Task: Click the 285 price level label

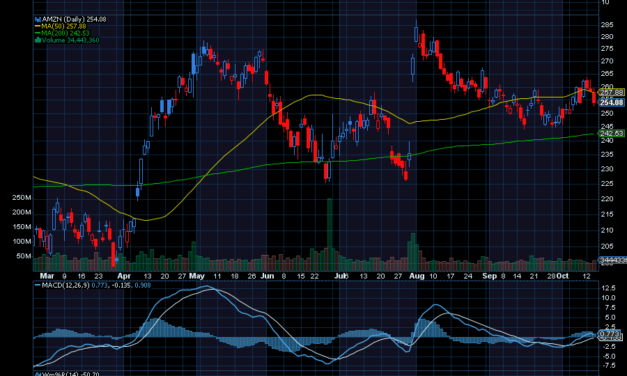Action: [x=607, y=25]
